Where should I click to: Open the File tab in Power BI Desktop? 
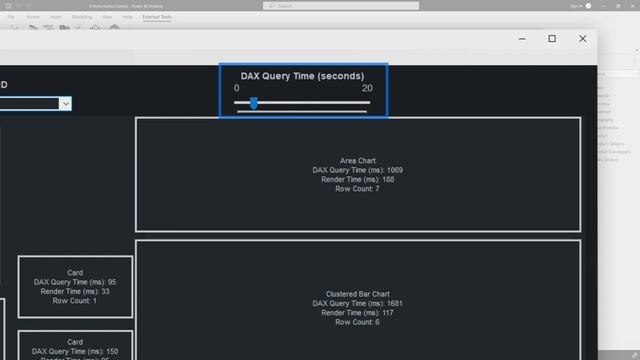tap(11, 17)
